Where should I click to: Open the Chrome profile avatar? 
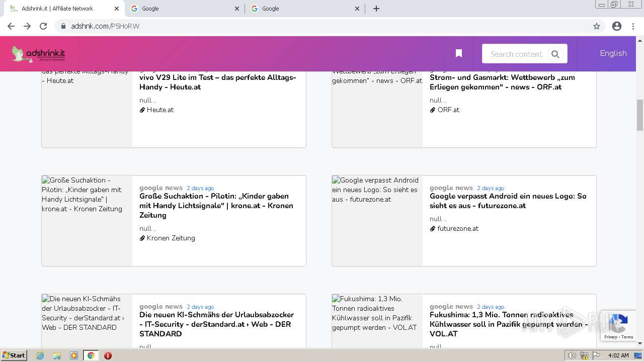point(617,26)
